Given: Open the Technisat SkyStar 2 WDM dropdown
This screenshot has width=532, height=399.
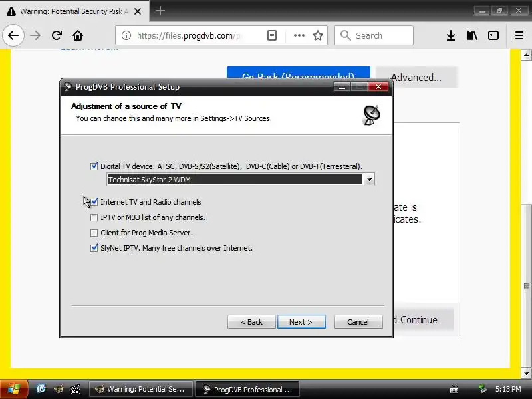Looking at the screenshot, I should click(x=369, y=179).
